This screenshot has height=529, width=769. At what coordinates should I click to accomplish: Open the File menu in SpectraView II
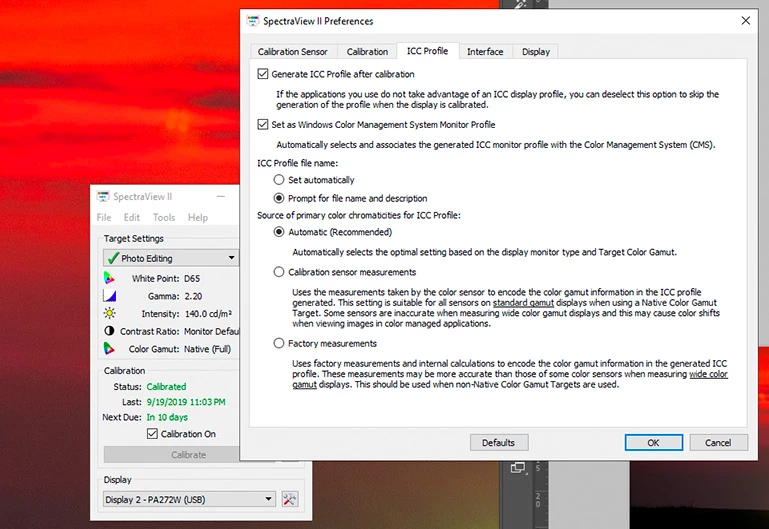pyautogui.click(x=104, y=217)
